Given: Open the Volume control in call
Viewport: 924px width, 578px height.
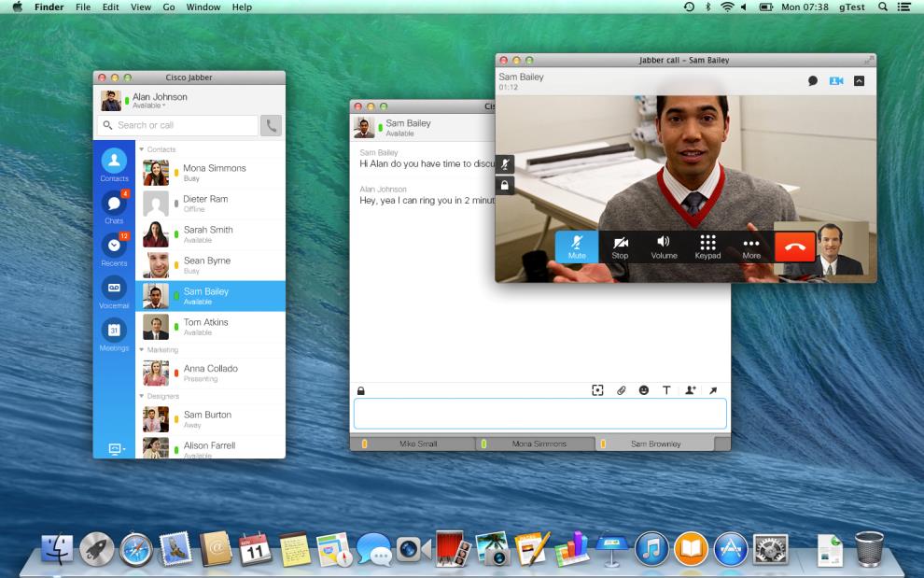Looking at the screenshot, I should tap(664, 247).
